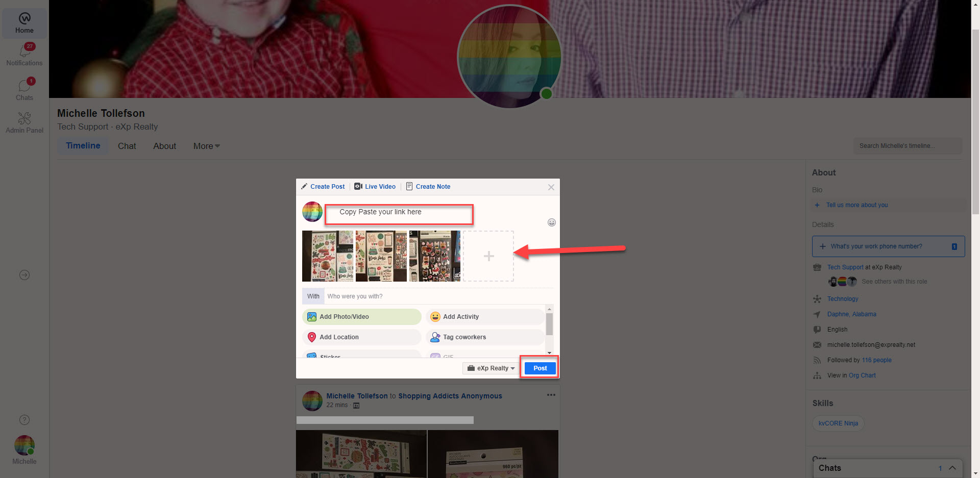Click the composer avatar in Create Post
The width and height of the screenshot is (980, 478).
coord(312,212)
